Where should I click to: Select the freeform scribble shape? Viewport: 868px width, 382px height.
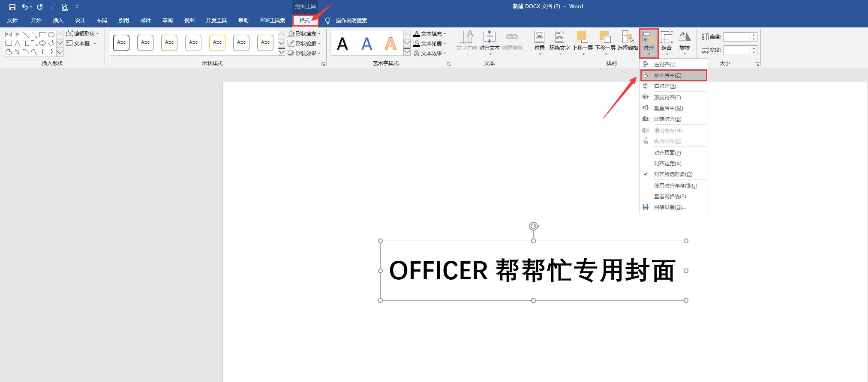pos(17,52)
